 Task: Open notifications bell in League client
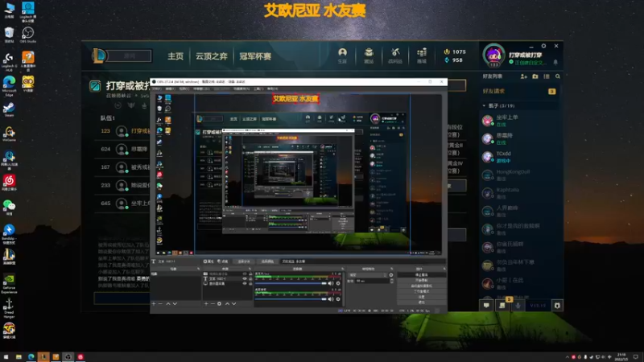click(555, 63)
